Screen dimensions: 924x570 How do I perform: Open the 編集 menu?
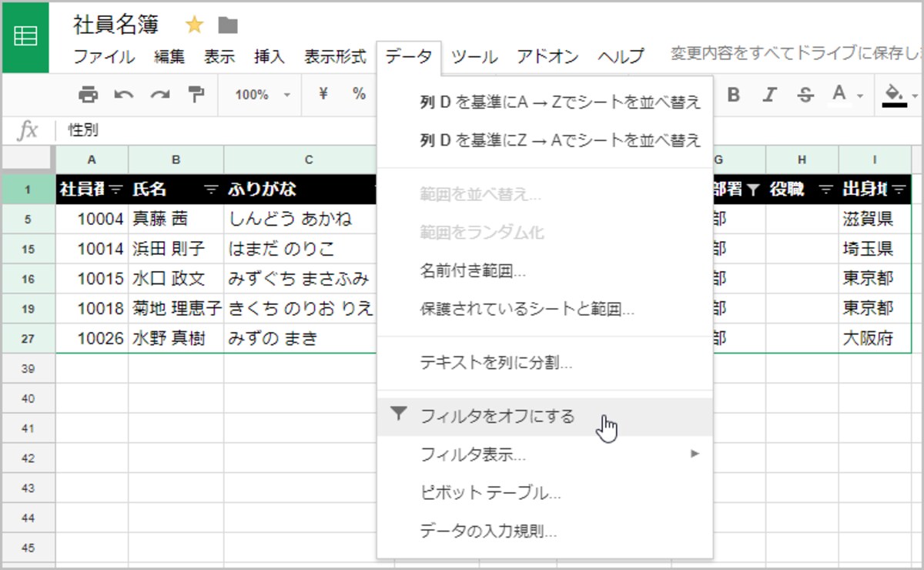[169, 56]
